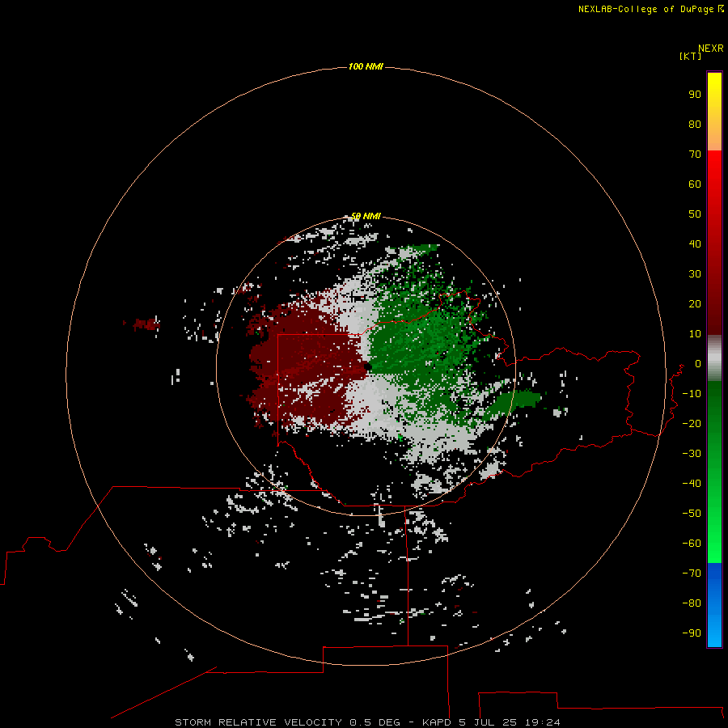Click the '-90' value on the velocity scale

tap(692, 633)
